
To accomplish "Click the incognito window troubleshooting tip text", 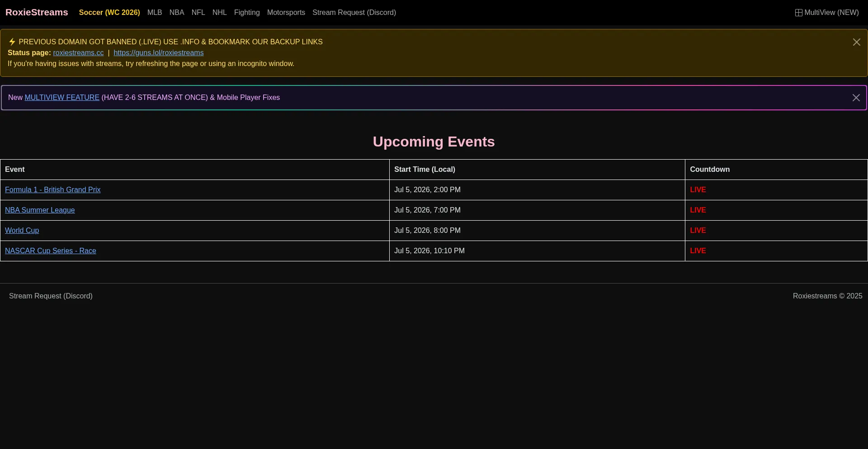I will 151,63.
